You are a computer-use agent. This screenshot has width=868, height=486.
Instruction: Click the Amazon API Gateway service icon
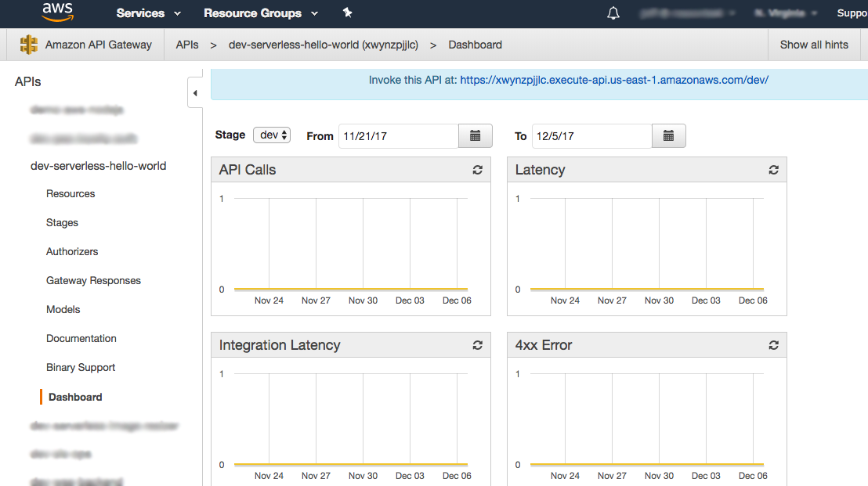coord(29,45)
